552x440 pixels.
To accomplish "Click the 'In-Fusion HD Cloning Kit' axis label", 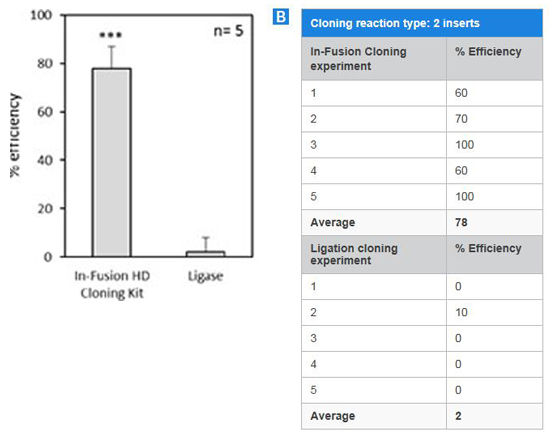I will [112, 284].
